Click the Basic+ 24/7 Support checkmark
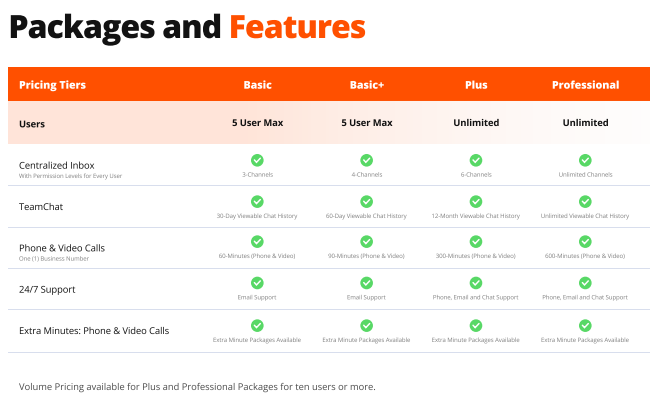 pos(366,283)
